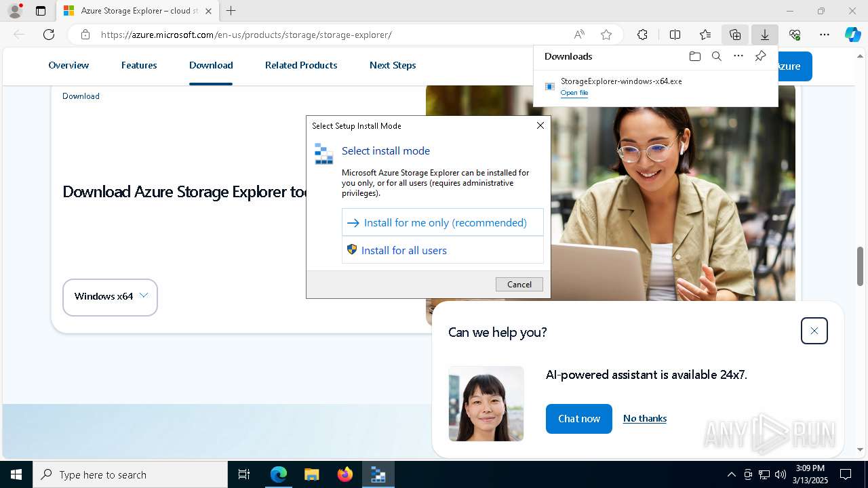The width and height of the screenshot is (868, 488).
Task: Pin the Downloads panel
Action: point(760,56)
